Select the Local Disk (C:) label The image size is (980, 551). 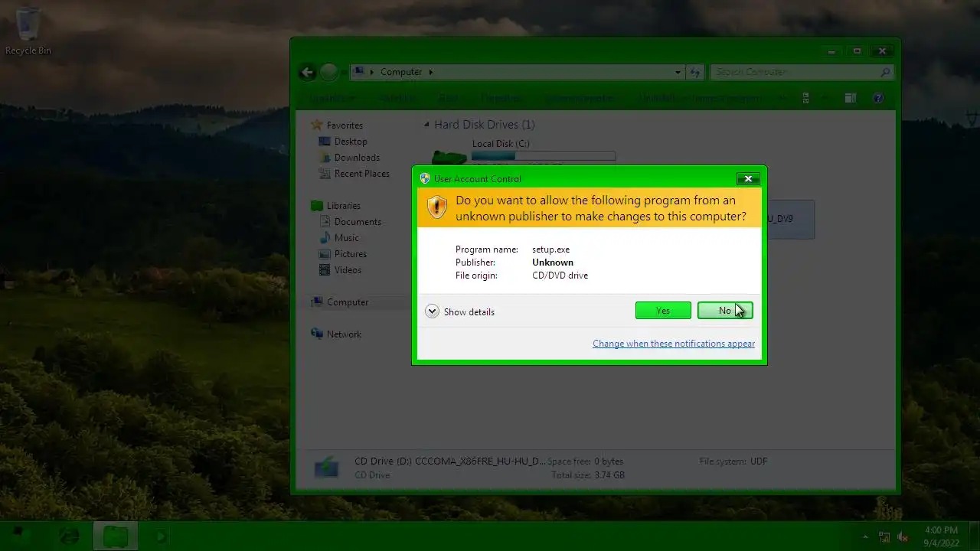pyautogui.click(x=501, y=144)
